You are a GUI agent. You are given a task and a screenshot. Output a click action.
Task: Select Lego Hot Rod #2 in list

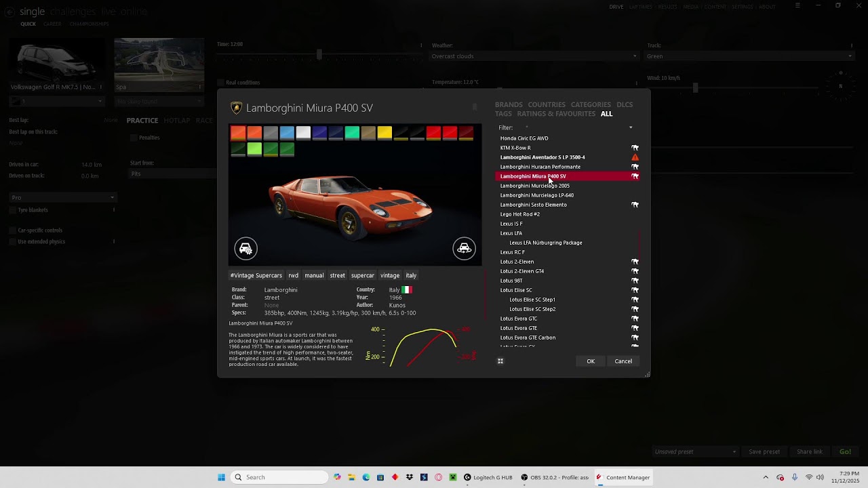567,214
